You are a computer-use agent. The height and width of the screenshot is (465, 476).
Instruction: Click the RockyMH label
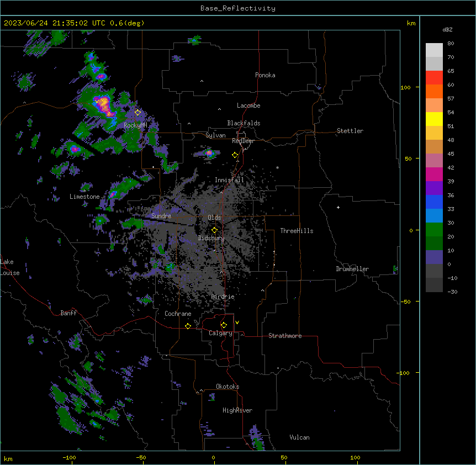click(x=135, y=125)
